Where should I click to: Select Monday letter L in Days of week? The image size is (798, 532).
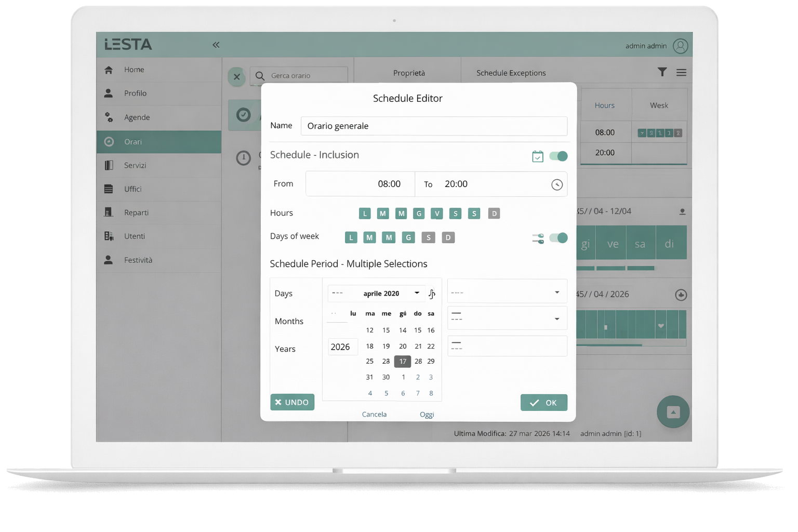tap(351, 237)
